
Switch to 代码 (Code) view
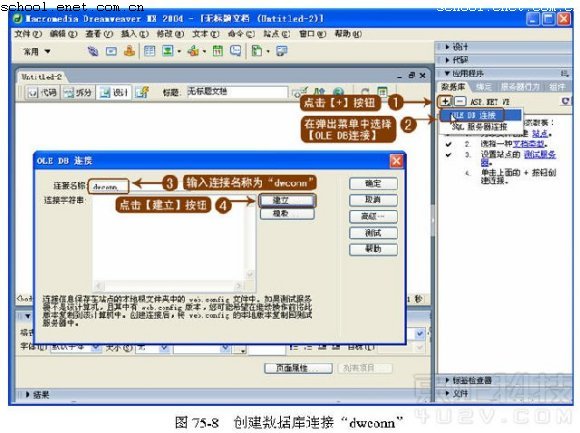pyautogui.click(x=43, y=92)
